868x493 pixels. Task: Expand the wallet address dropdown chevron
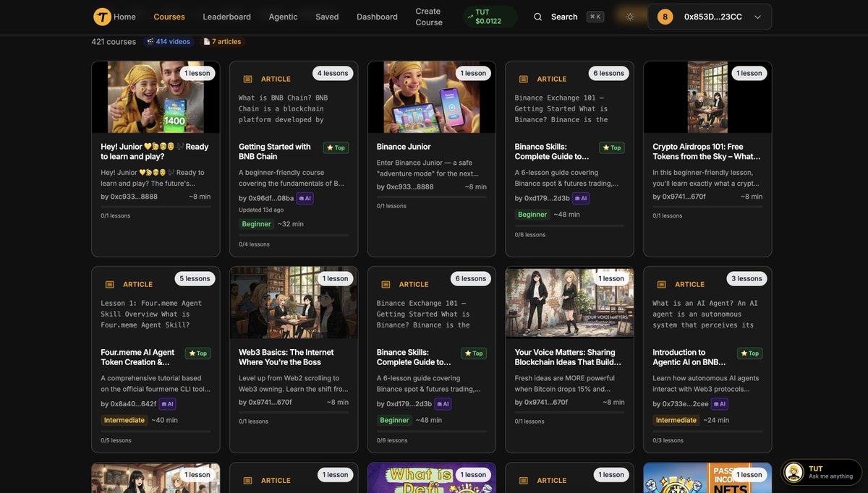757,17
